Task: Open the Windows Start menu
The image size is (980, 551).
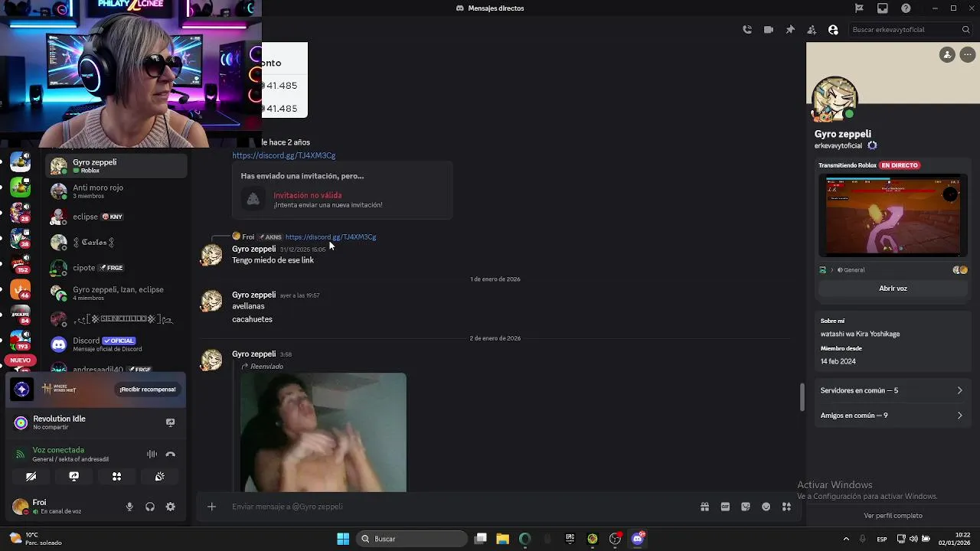Action: (x=343, y=539)
